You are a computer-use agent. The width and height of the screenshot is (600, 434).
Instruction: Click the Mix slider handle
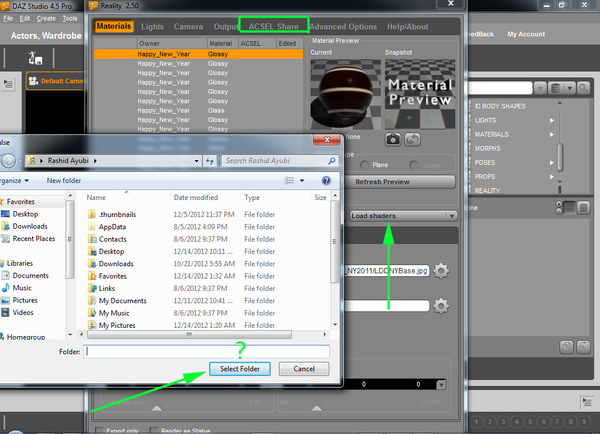coord(317,408)
